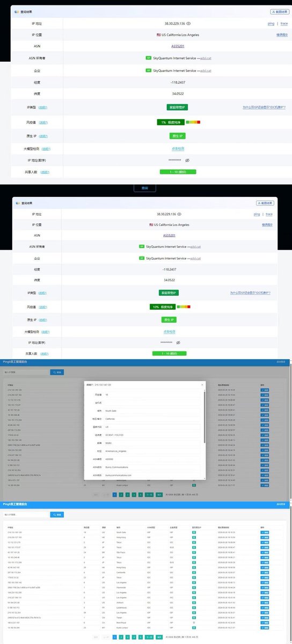
Task: Click the US flag icon in the 1% risk panel
Action: pos(159,34)
